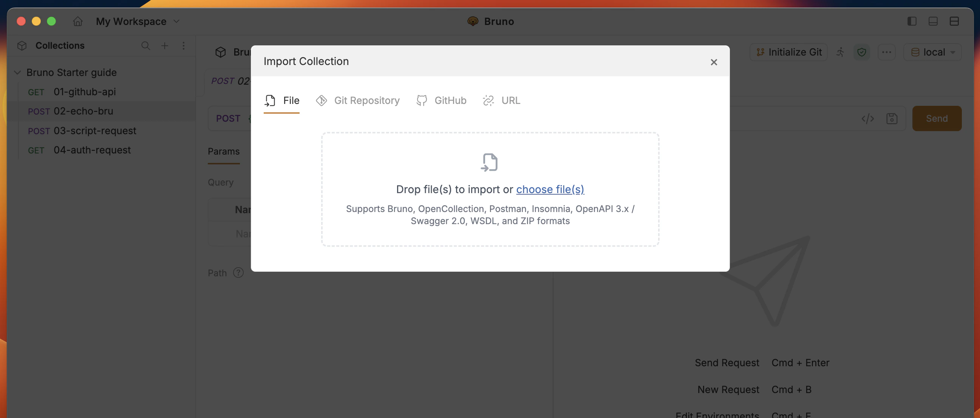
Task: Select the Git Repository import option
Action: click(x=358, y=101)
